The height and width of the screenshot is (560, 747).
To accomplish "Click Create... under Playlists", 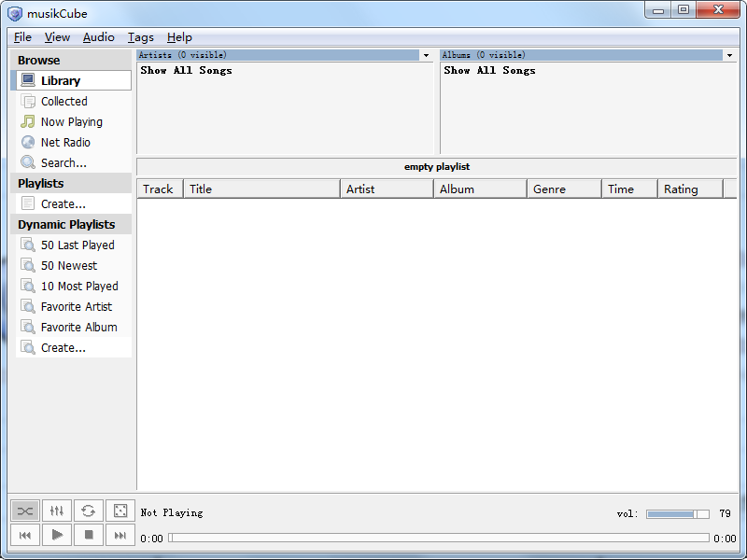I will coord(63,204).
